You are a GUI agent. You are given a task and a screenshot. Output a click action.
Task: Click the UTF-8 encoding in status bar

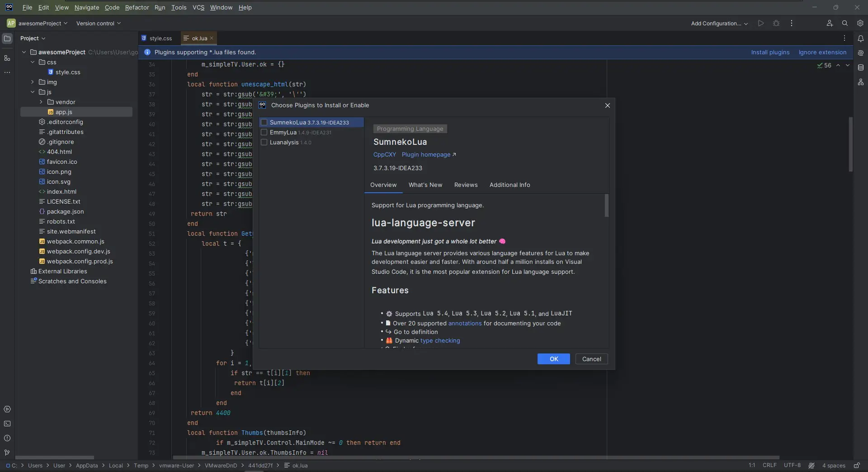pyautogui.click(x=792, y=465)
